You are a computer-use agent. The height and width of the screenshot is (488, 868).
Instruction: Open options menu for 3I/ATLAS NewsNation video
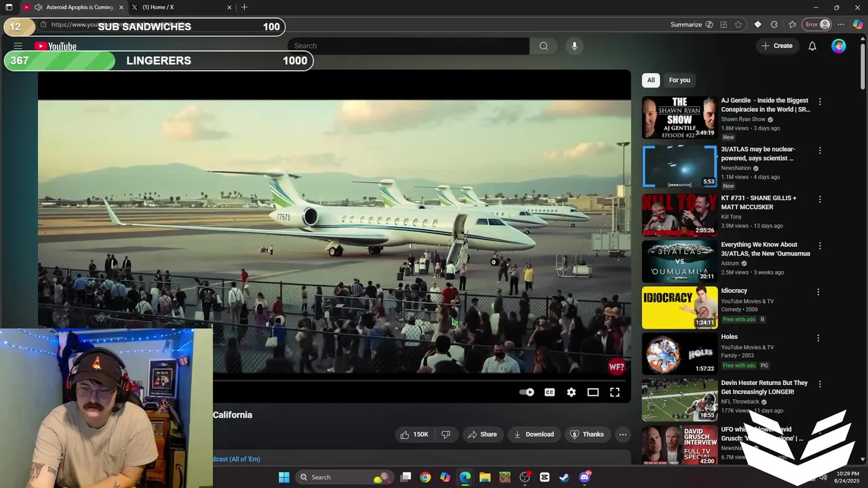(x=820, y=150)
